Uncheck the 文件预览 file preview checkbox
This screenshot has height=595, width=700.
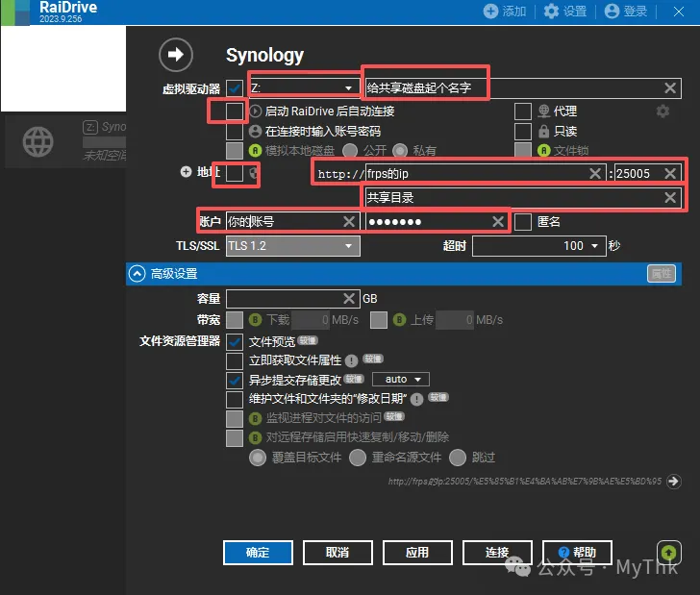pyautogui.click(x=235, y=341)
